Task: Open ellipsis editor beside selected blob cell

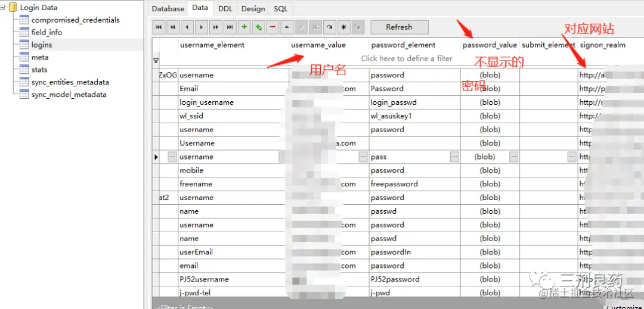Action: [x=514, y=157]
